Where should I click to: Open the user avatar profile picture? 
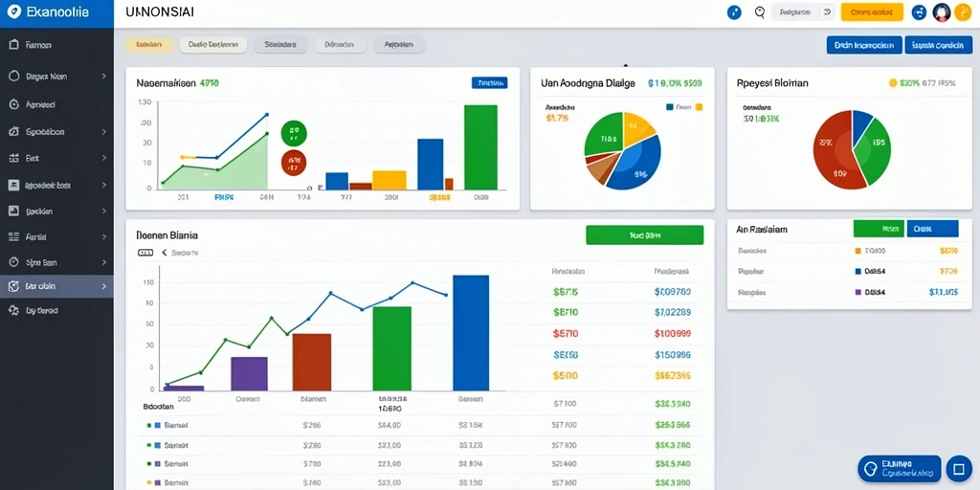tap(942, 11)
